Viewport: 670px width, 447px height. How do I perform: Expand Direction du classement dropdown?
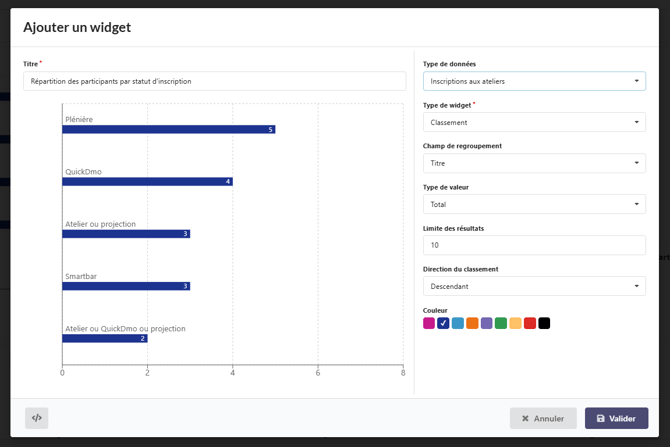(534, 286)
